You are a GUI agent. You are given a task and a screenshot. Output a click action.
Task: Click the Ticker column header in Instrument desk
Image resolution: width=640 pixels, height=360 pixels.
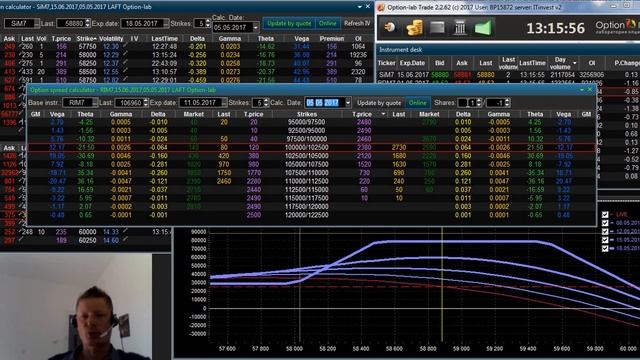click(x=386, y=63)
